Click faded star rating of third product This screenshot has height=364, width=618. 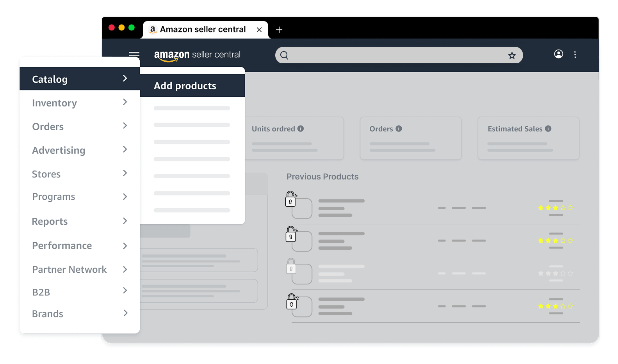coord(556,273)
